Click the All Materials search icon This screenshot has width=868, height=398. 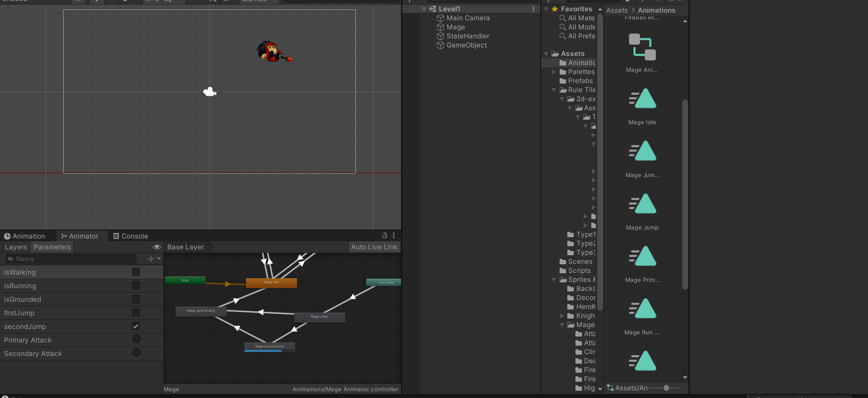(x=562, y=18)
